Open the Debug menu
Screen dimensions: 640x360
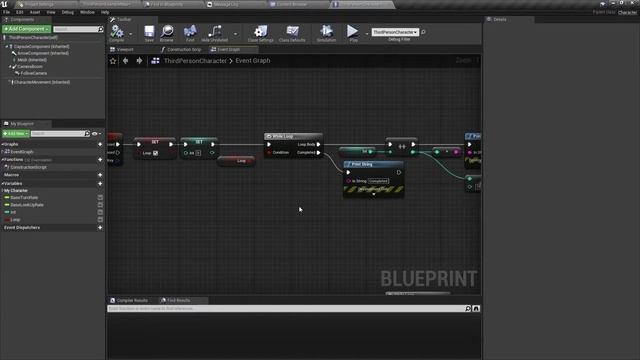pos(68,12)
